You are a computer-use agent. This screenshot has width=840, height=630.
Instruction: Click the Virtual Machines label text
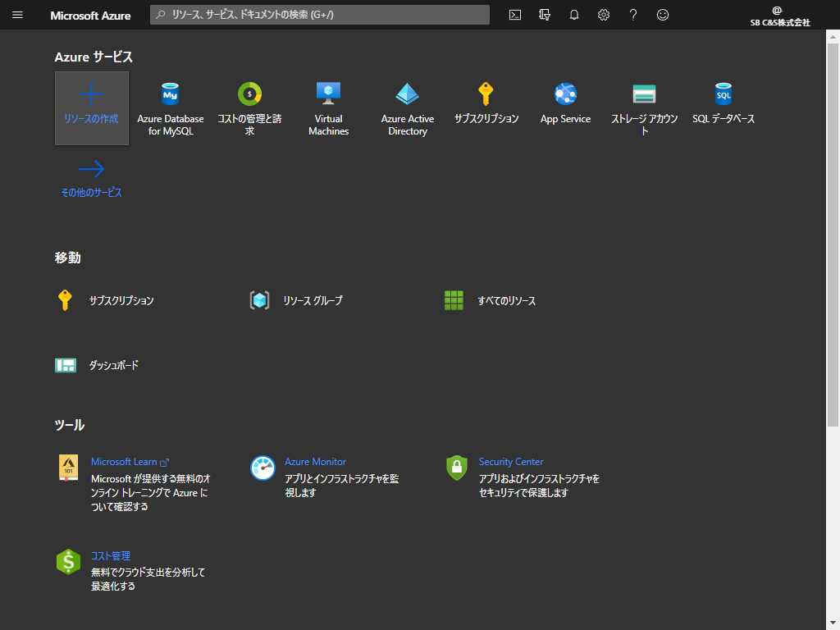click(328, 125)
